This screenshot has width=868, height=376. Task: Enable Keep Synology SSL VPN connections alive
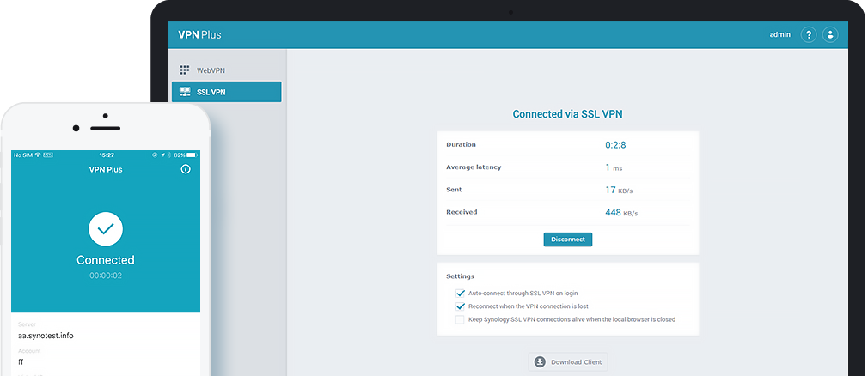460,319
